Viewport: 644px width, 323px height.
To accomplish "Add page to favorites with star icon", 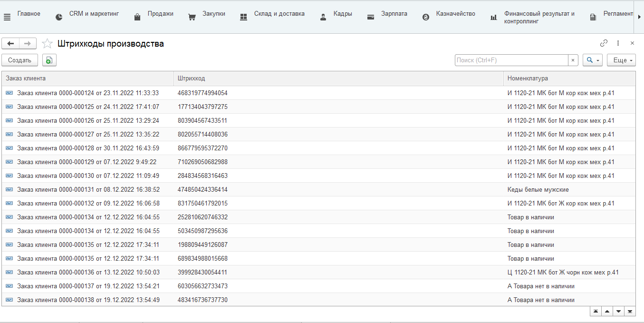I will tap(47, 44).
